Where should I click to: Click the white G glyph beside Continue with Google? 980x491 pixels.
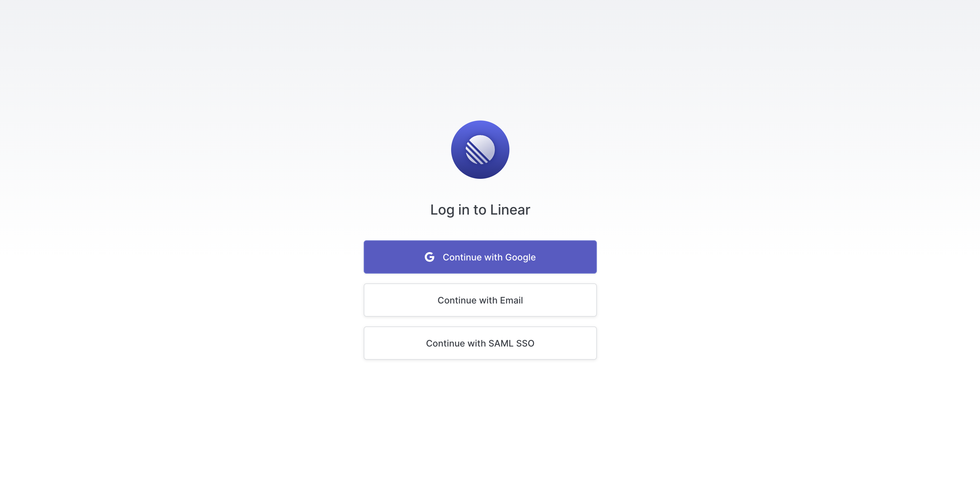click(430, 257)
